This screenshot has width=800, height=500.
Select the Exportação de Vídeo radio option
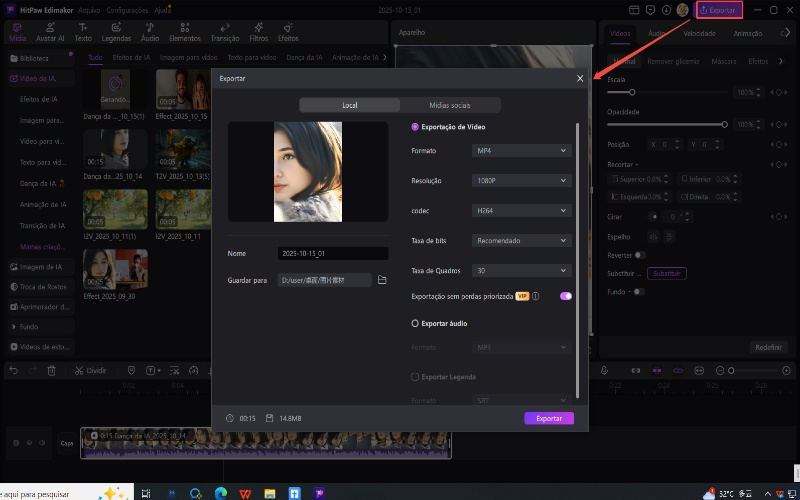point(415,127)
